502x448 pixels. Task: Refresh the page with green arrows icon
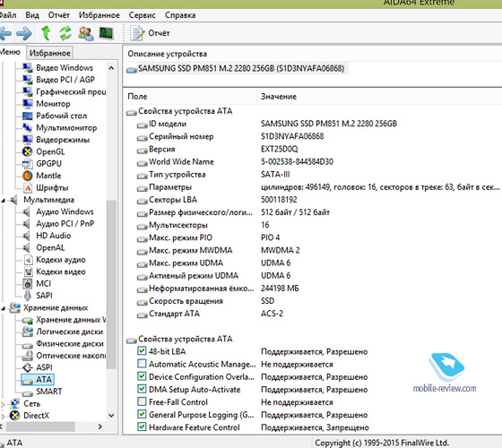[65, 33]
